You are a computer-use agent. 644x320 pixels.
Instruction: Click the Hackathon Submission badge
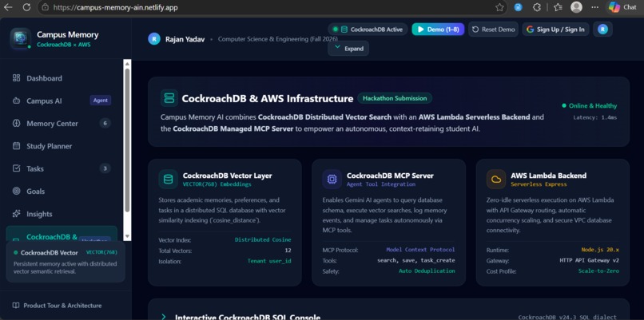[x=395, y=98]
